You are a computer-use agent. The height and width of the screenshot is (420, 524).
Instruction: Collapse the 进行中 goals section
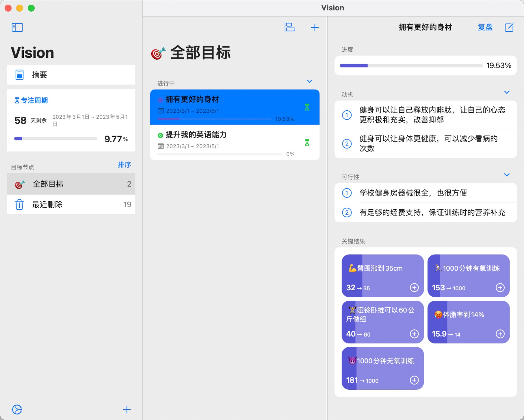point(309,81)
